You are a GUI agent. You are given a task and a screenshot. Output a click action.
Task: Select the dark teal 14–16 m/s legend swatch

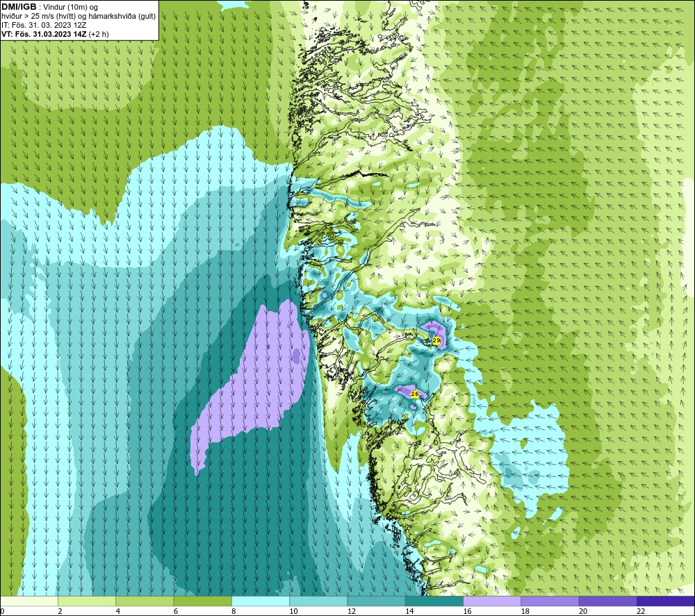(x=434, y=601)
